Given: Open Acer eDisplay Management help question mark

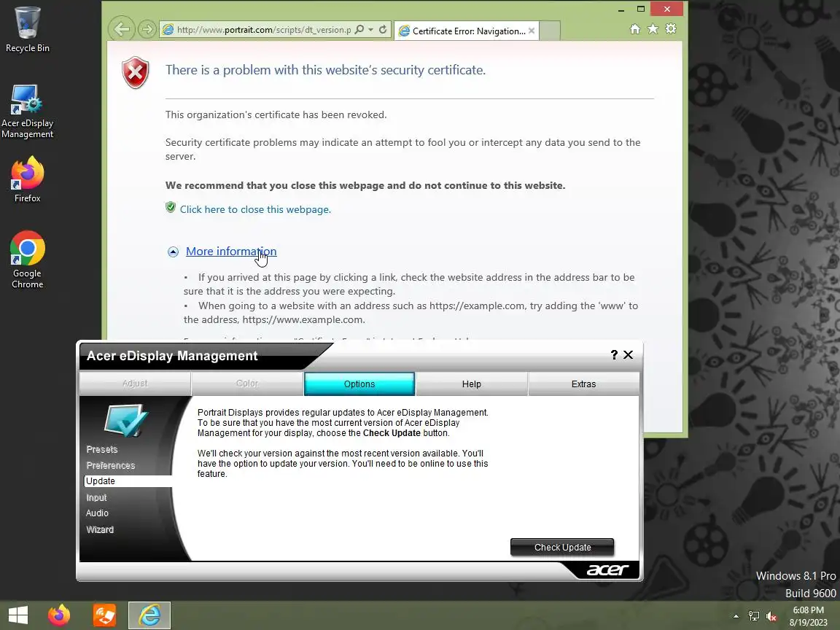Looking at the screenshot, I should [614, 354].
